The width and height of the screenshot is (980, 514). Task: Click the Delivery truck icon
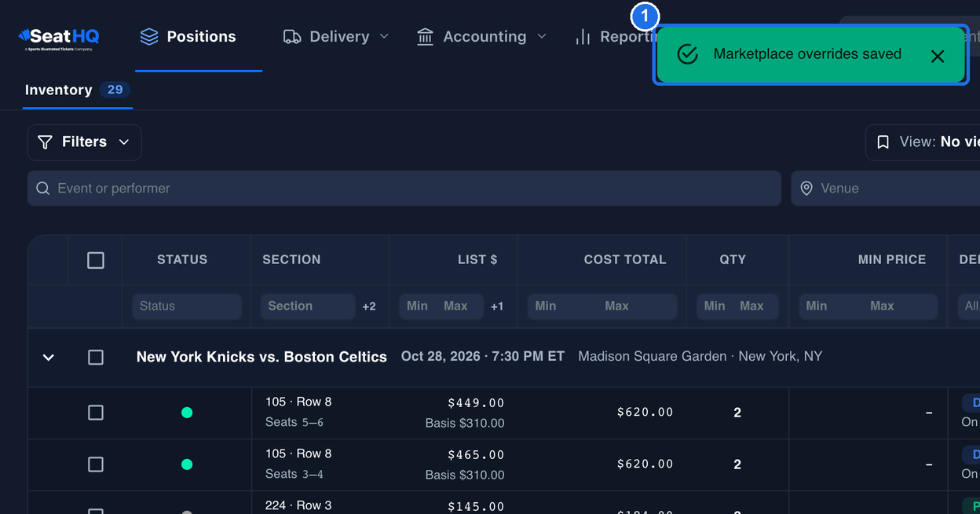[292, 37]
